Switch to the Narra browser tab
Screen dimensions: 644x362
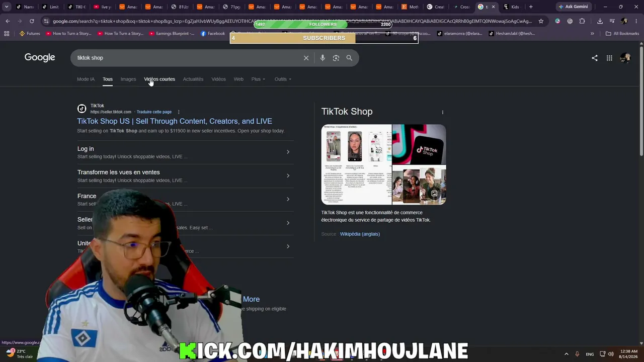25,7
